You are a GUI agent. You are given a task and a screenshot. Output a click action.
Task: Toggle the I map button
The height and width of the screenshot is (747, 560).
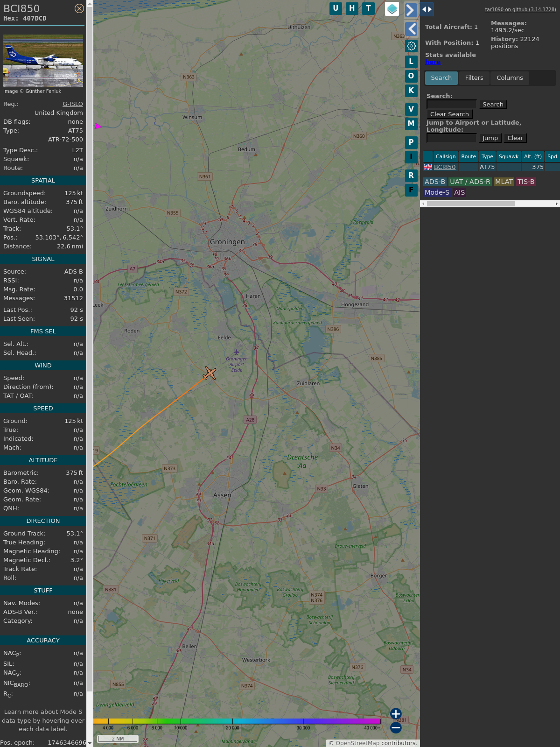(x=411, y=157)
